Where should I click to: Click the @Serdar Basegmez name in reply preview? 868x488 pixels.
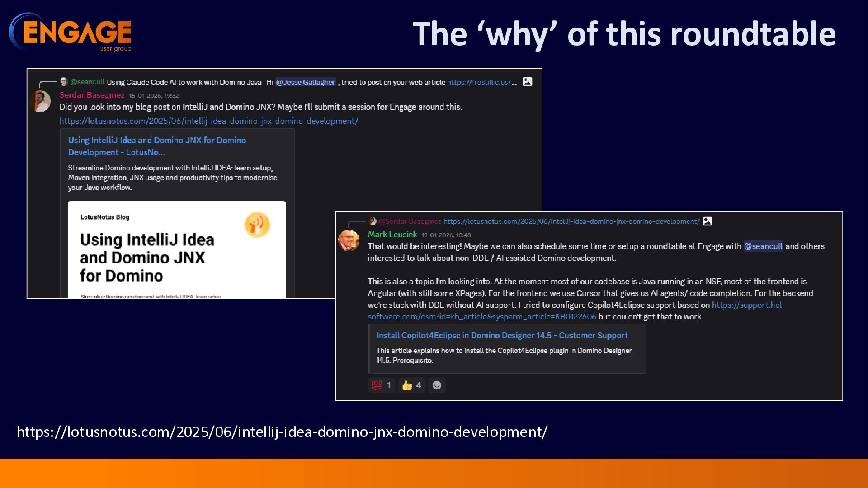(x=410, y=221)
